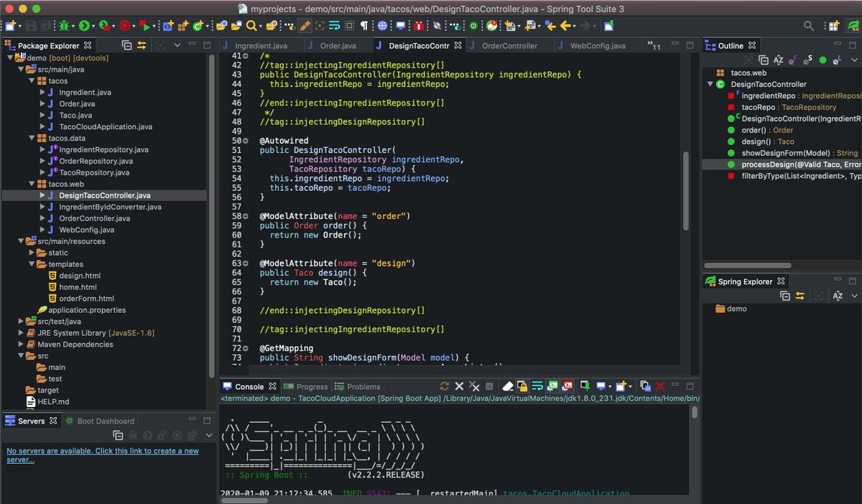862x504 pixels.
Task: Select IngredientByIdConverter.java file
Action: tap(110, 207)
